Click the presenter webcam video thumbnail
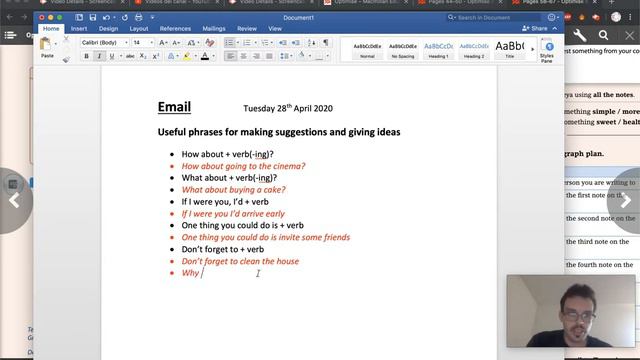The width and height of the screenshot is (640, 360). [x=571, y=311]
